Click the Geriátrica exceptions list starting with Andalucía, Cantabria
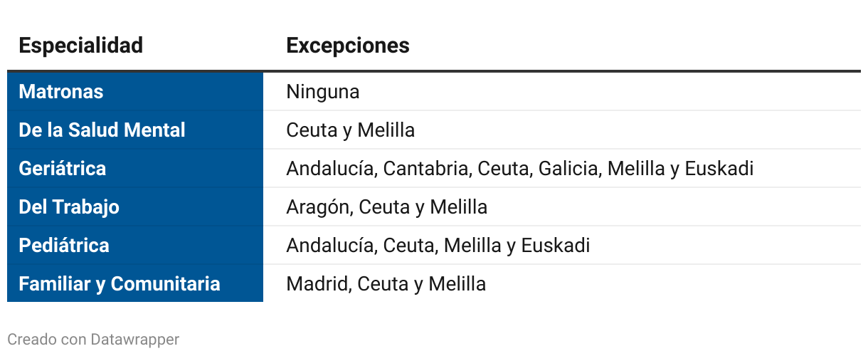Screen dimensions: 868x356 point(562,169)
